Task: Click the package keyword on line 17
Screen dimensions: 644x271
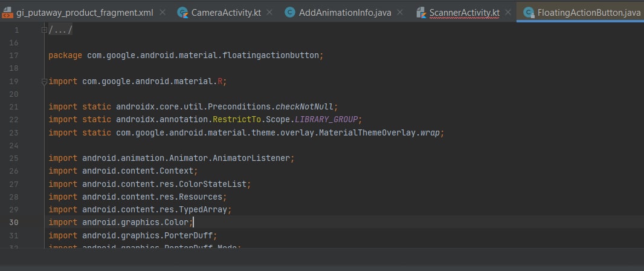Action: 65,56
